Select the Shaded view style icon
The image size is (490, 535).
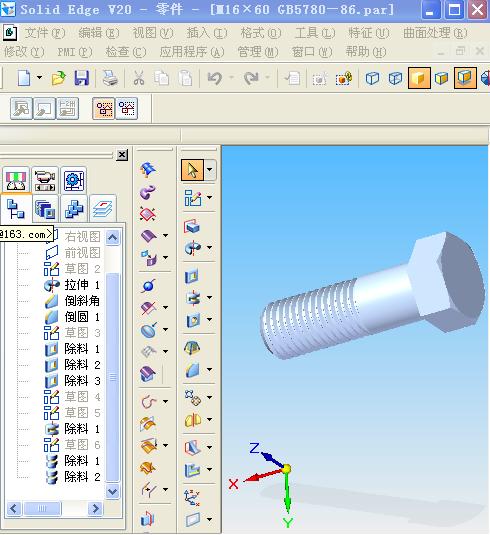point(419,78)
